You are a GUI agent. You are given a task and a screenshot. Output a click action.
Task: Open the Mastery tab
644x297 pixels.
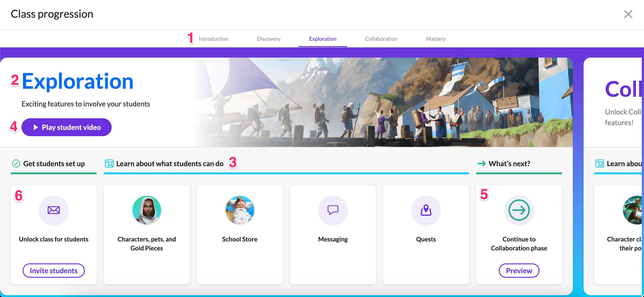[x=435, y=39]
